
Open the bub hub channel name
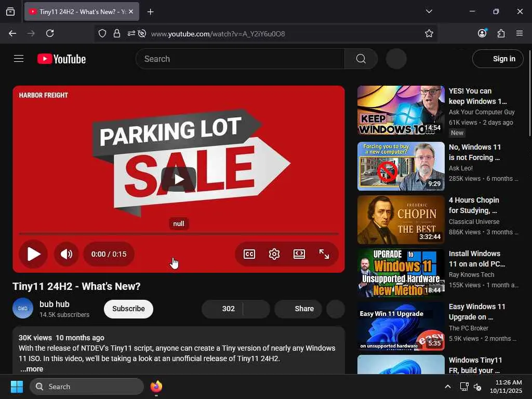click(54, 304)
